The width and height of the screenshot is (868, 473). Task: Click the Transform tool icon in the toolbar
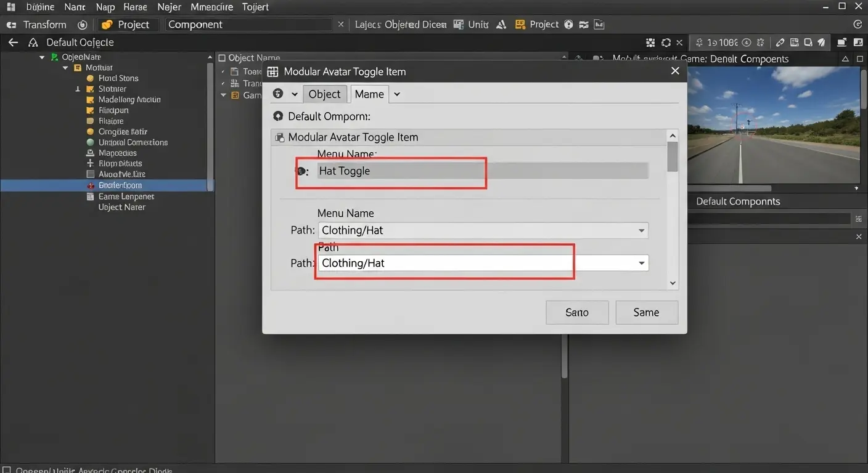(11, 25)
